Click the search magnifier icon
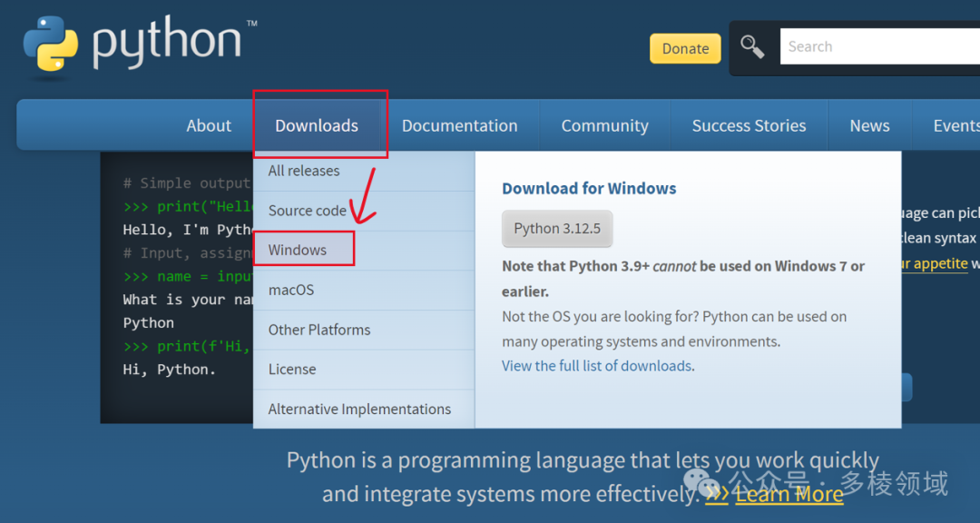 pos(752,47)
